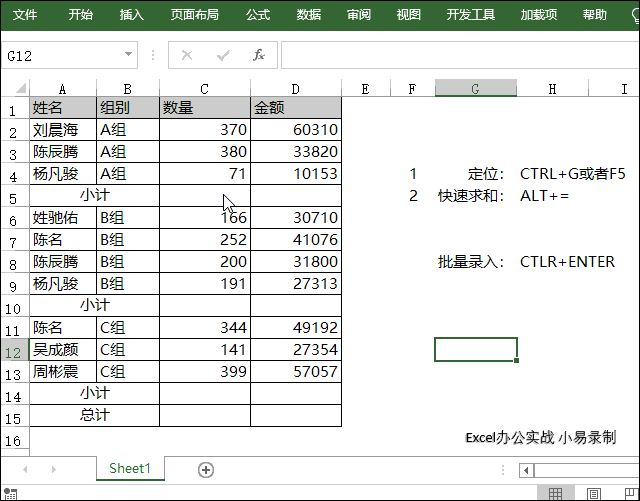The height and width of the screenshot is (501, 640).
Task: Open the 审阅 ribbon tab
Action: pos(359,15)
